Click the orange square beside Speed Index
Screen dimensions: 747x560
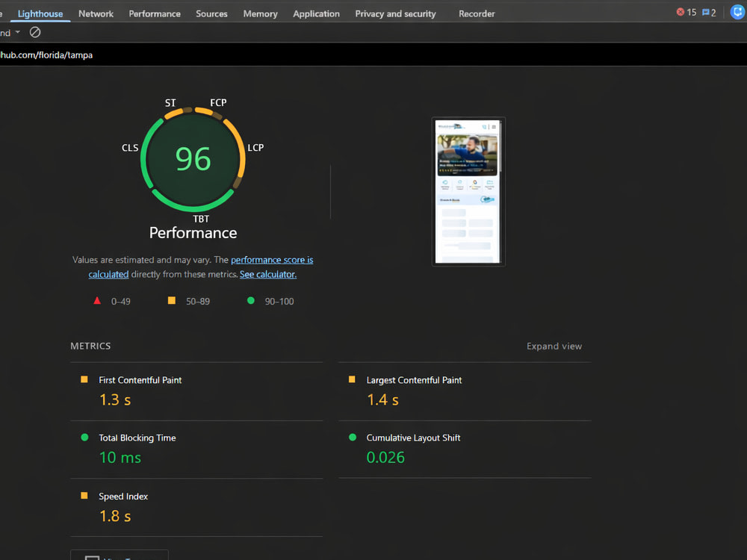[84, 495]
